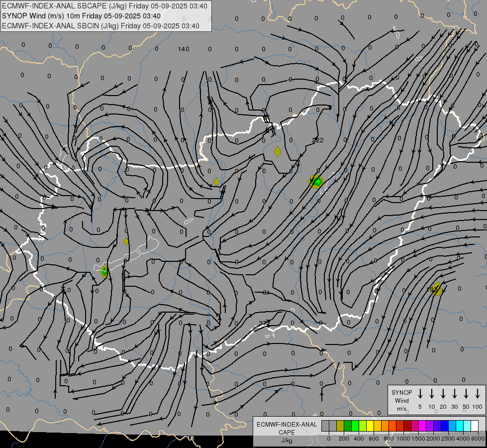
Task: Click the J/kg unit label in the CAPE legend
Action: pos(287,441)
